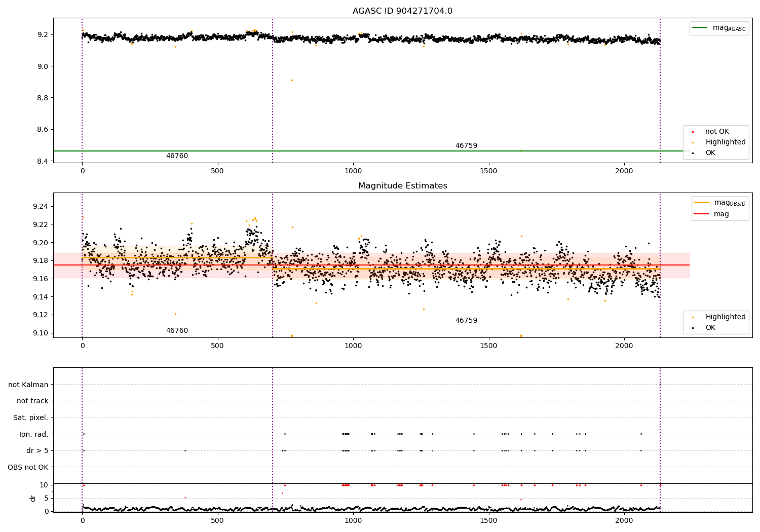Select the mag OBSID legend entry
Screen dimensions: 760x532
pos(720,203)
